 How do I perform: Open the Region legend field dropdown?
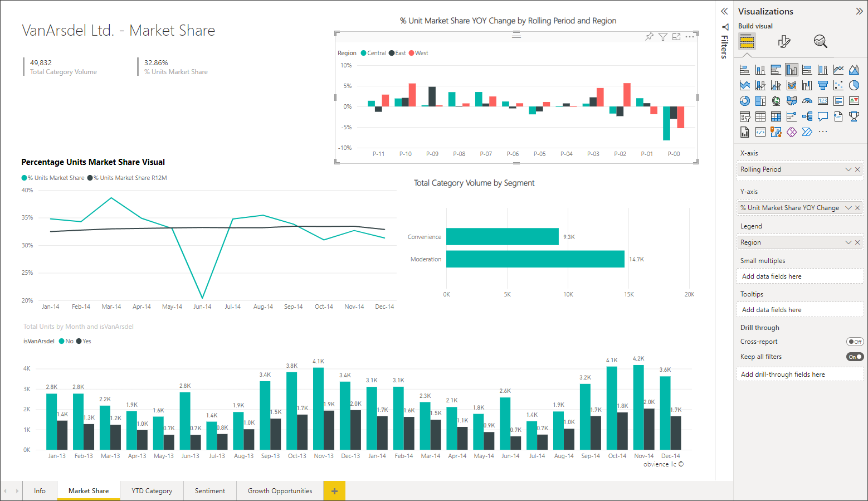(848, 242)
